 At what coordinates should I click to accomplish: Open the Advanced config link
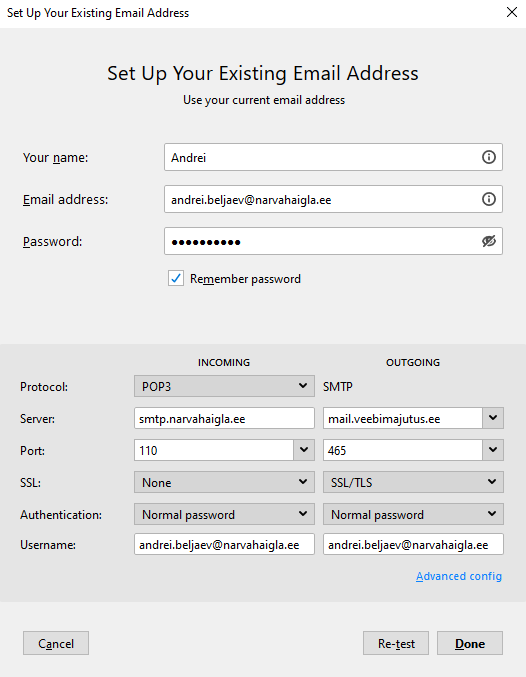[x=459, y=576]
